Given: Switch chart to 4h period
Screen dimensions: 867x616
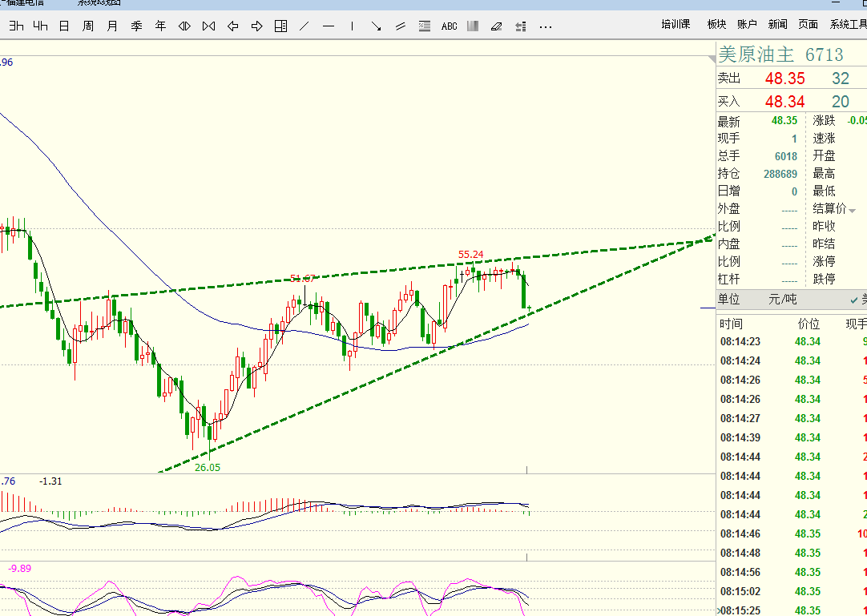Looking at the screenshot, I should click(40, 26).
